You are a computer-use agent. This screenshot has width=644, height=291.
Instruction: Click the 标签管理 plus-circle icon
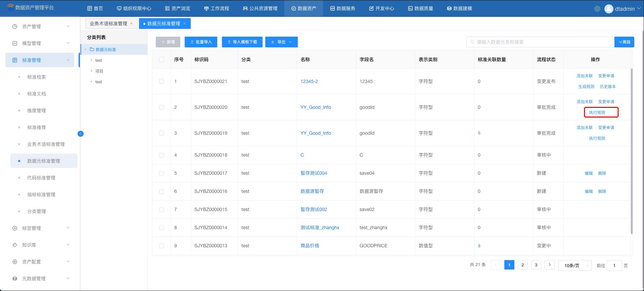pyautogui.click(x=15, y=228)
